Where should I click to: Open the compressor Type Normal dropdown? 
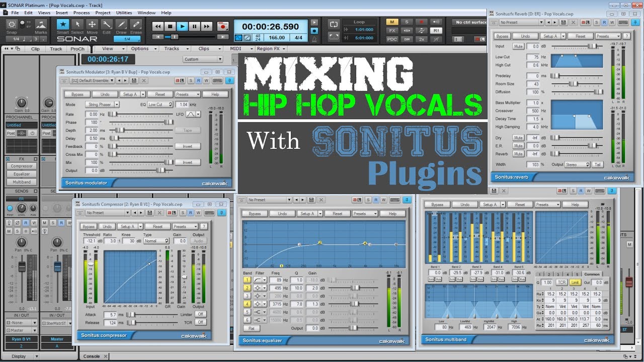[156, 241]
